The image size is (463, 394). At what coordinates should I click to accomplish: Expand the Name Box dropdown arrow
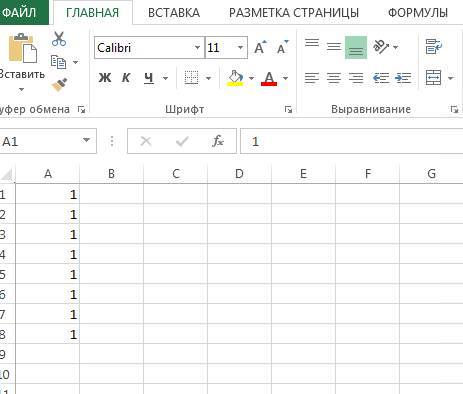(86, 141)
